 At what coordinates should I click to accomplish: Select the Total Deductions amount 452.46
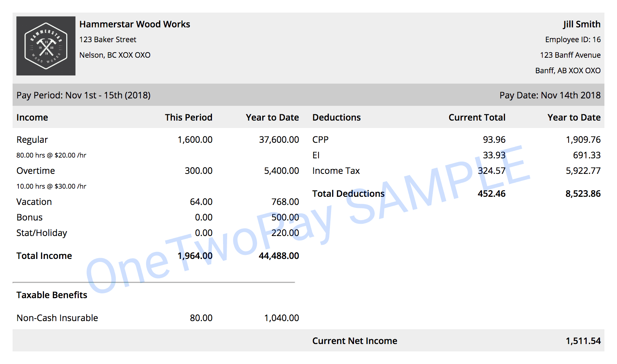[491, 194]
